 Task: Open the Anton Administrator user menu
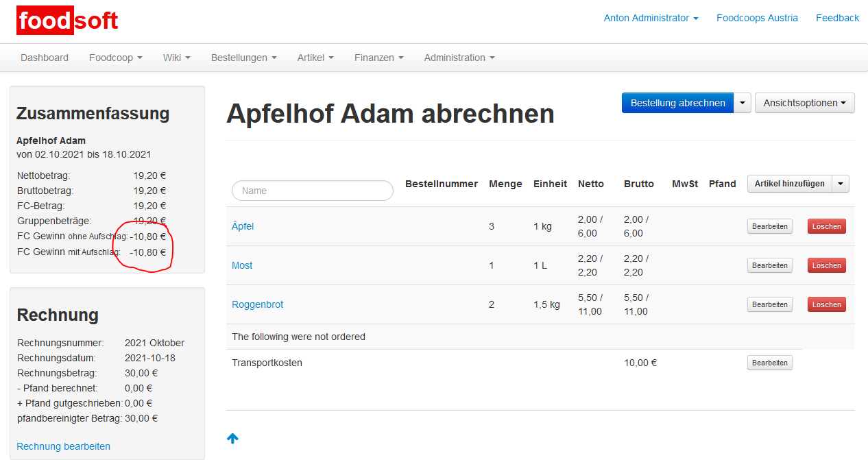click(x=650, y=19)
